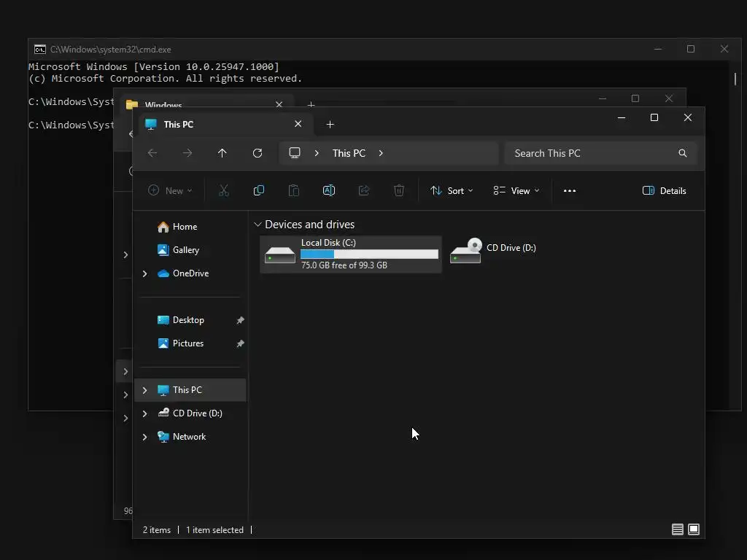Image resolution: width=747 pixels, height=560 pixels.
Task: Open the View dropdown menu
Action: pos(516,190)
